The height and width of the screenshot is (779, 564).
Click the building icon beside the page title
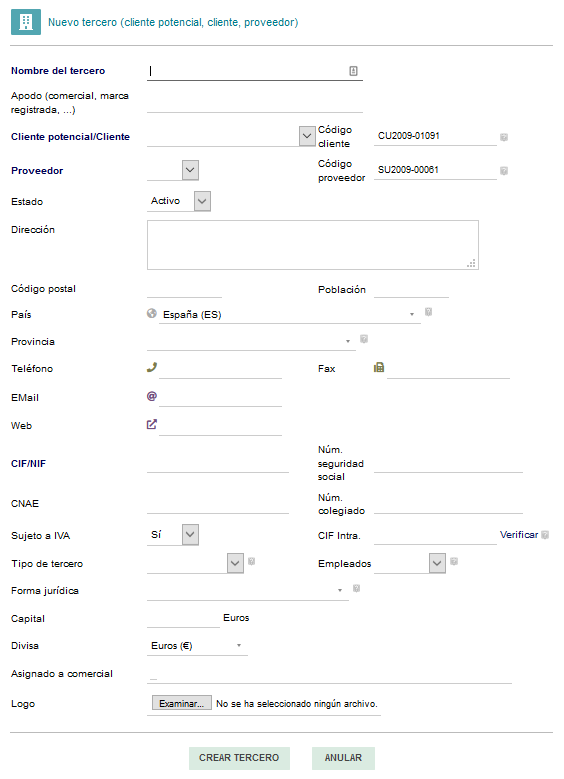click(x=26, y=22)
